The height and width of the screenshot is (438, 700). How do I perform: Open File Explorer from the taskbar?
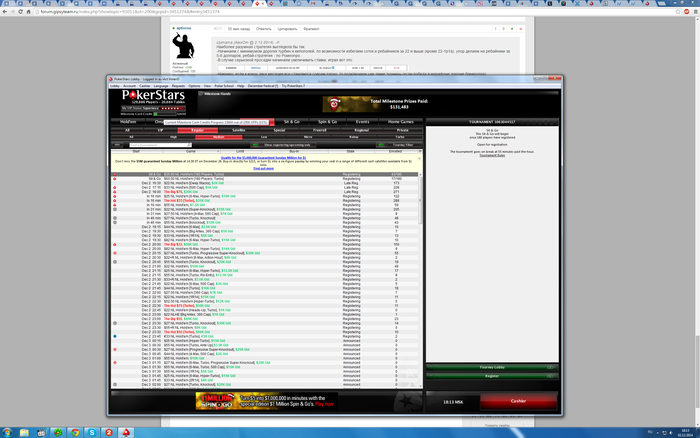pos(24,432)
